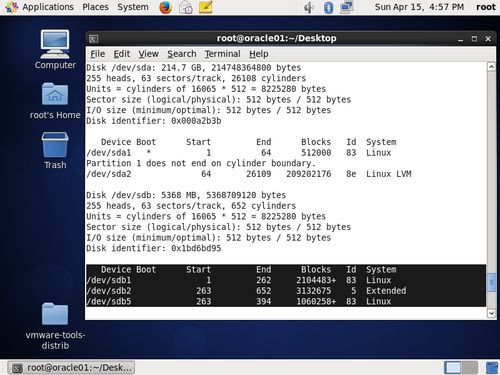Open the terminal Search menu
The image size is (500, 375).
tap(182, 54)
